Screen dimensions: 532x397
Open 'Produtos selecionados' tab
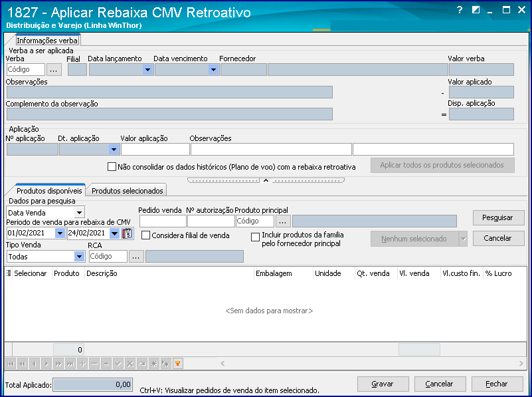128,191
